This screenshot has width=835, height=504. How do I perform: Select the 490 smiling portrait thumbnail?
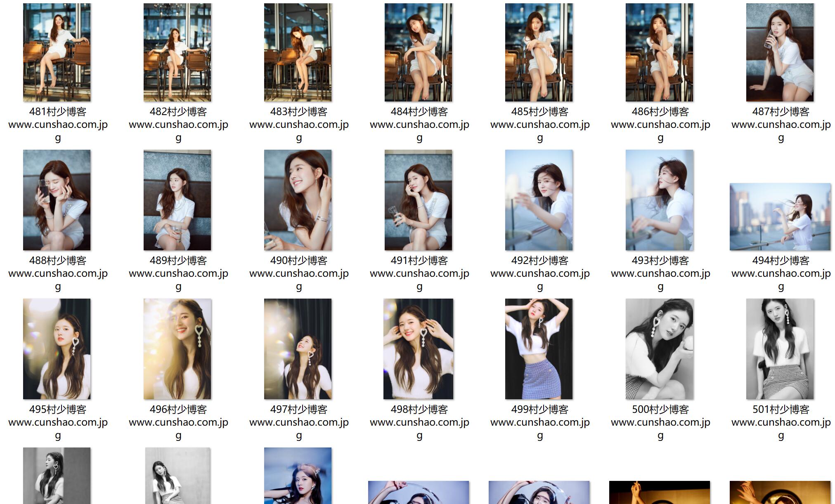298,200
